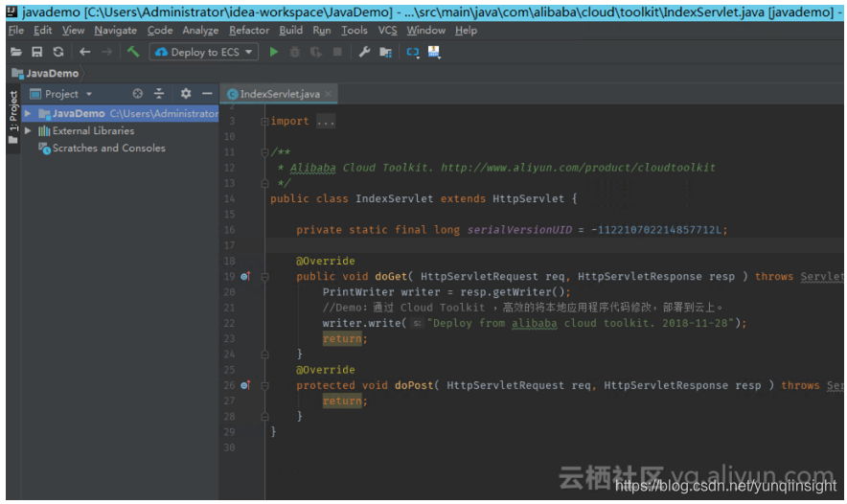Click line number 17 in the gutter
Image resolution: width=847 pixels, height=504 pixels.
pyautogui.click(x=230, y=245)
